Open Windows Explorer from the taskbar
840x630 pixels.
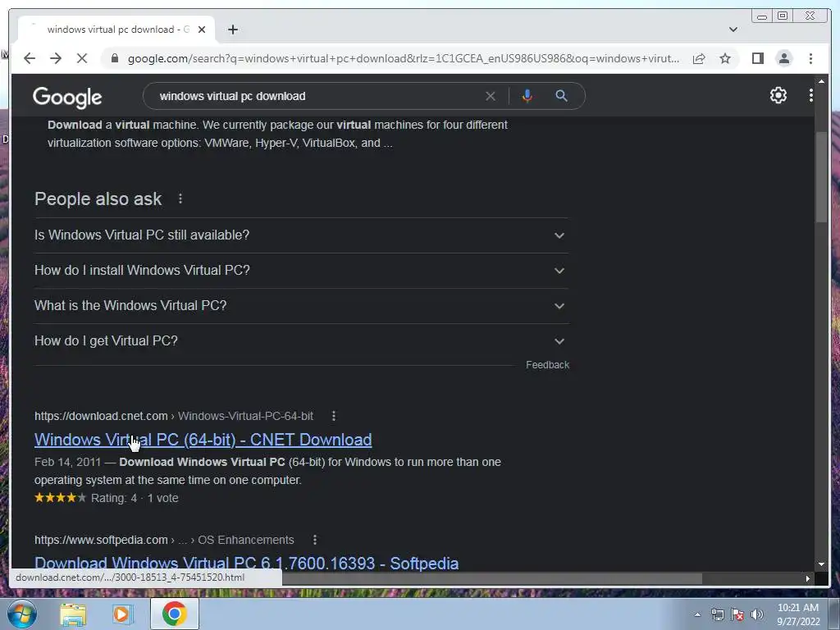[x=73, y=614]
